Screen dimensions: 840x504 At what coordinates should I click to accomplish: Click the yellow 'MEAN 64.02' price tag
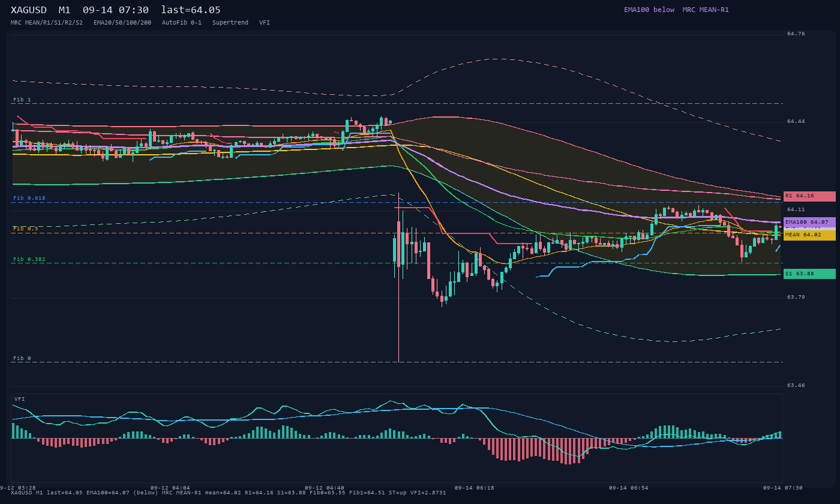[x=809, y=235]
